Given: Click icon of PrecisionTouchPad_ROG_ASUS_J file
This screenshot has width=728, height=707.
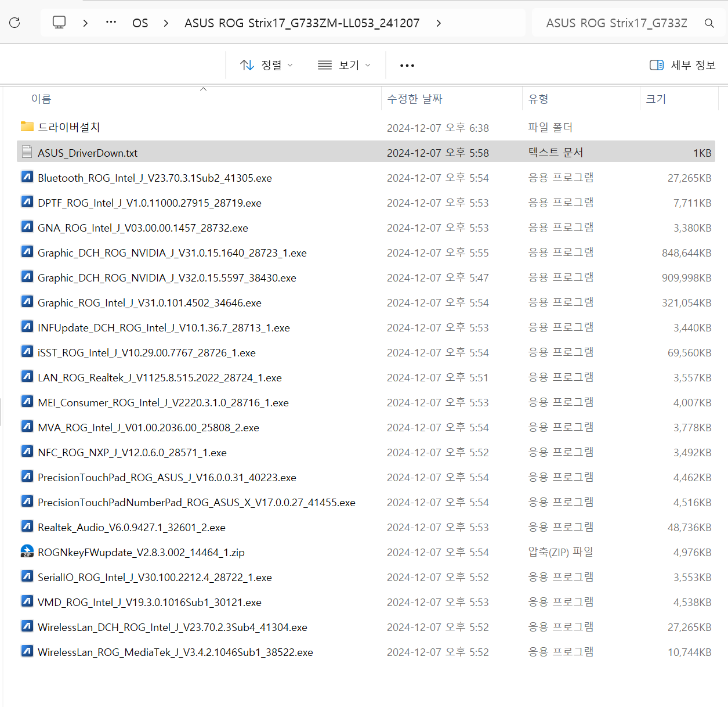Looking at the screenshot, I should [x=27, y=477].
